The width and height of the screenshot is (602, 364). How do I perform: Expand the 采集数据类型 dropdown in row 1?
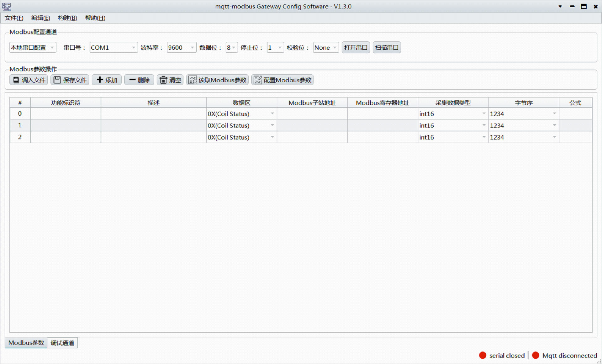[x=482, y=125]
